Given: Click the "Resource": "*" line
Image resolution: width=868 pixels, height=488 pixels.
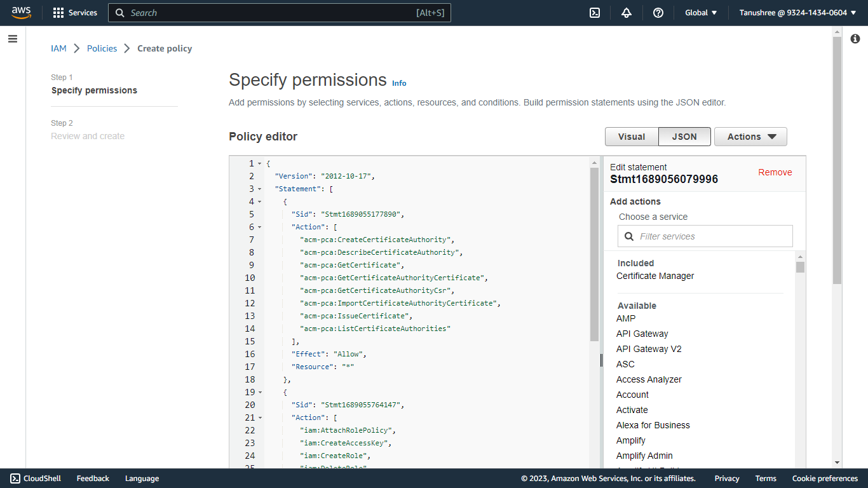Looking at the screenshot, I should click(x=323, y=367).
